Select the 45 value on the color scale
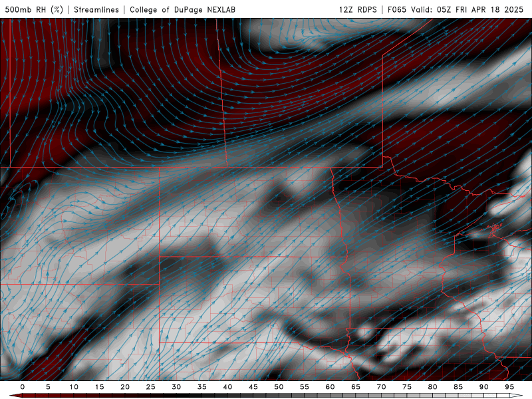The width and height of the screenshot is (532, 399). (253, 387)
